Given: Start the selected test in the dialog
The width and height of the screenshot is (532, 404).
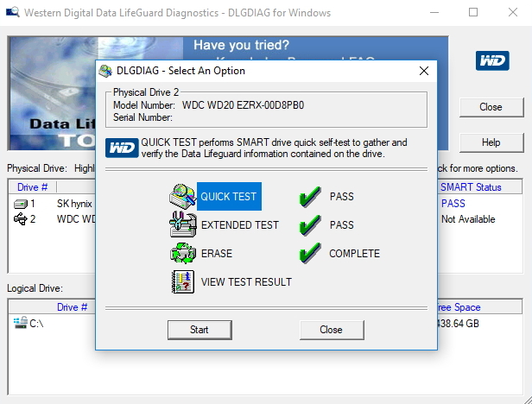Looking at the screenshot, I should click(199, 330).
